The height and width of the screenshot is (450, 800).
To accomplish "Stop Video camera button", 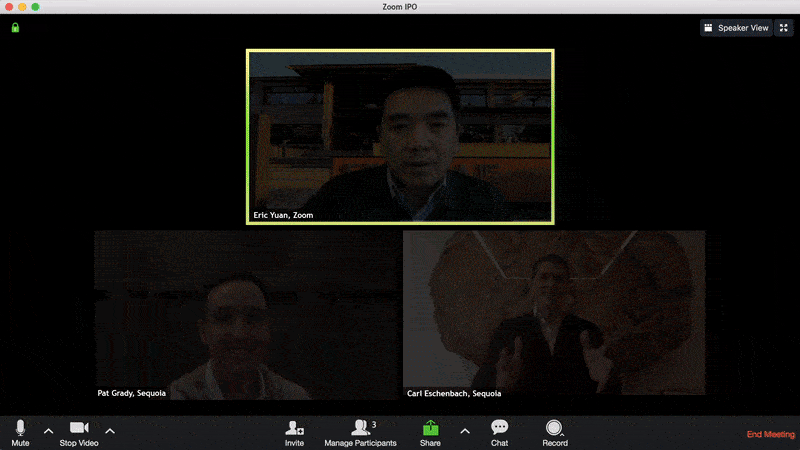I will click(79, 433).
